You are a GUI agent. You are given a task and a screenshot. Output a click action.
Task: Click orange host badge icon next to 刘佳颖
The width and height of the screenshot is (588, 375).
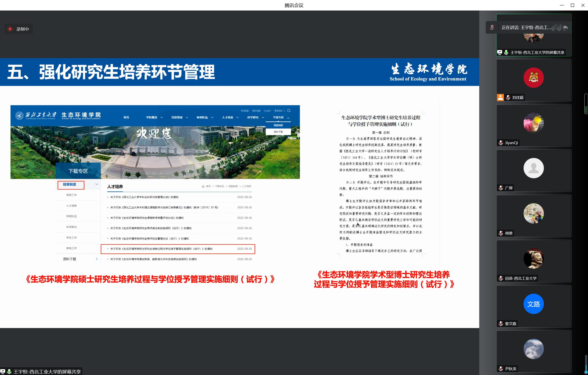[x=500, y=97]
